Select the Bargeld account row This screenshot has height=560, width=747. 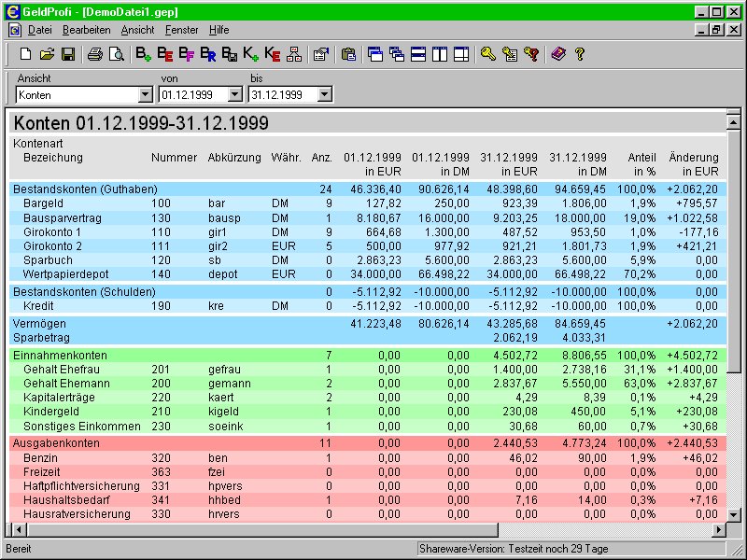pyautogui.click(x=368, y=203)
